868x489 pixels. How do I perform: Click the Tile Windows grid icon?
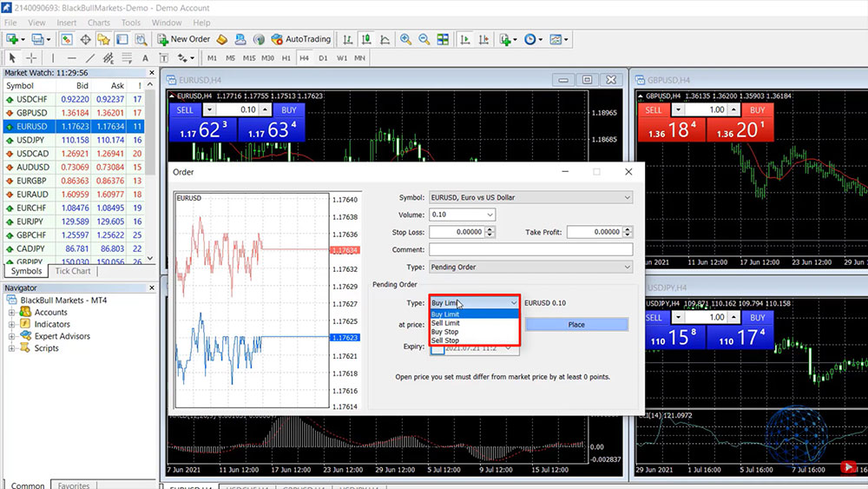444,39
